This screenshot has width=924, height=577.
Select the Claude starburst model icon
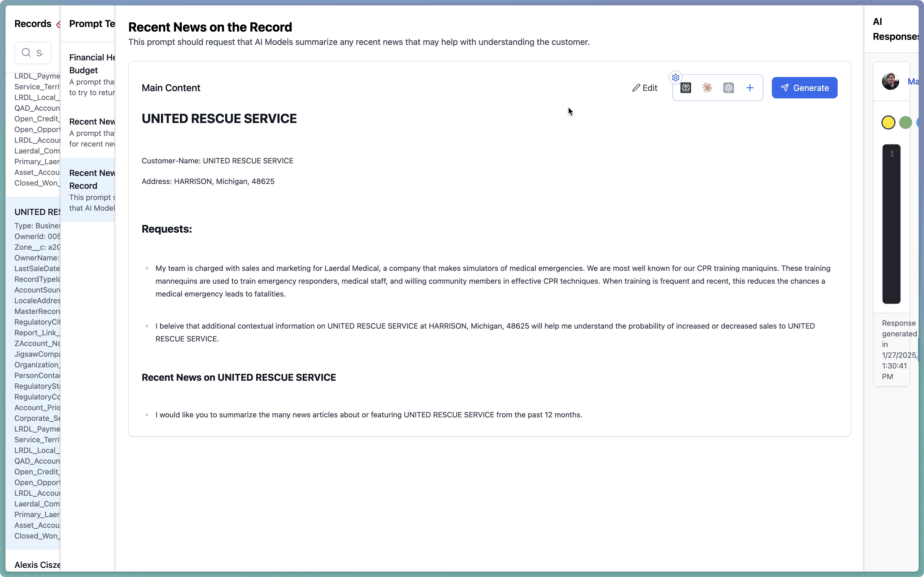(707, 88)
